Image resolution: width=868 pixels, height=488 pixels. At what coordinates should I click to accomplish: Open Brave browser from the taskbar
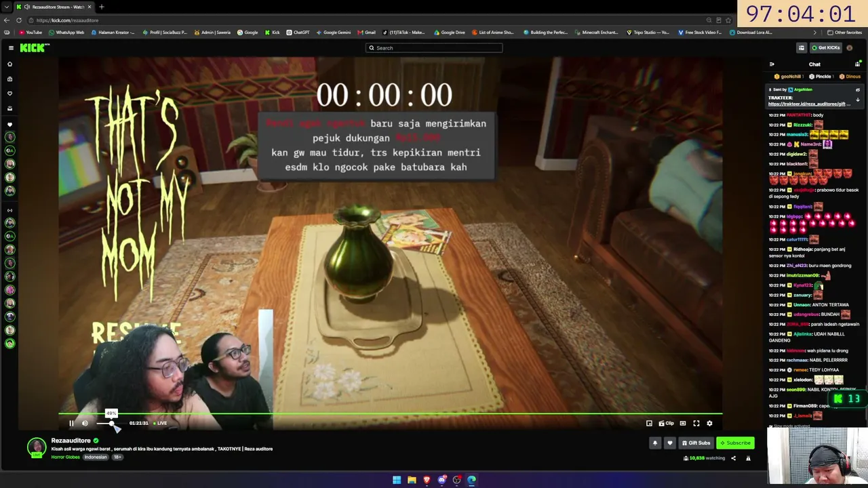point(427,480)
